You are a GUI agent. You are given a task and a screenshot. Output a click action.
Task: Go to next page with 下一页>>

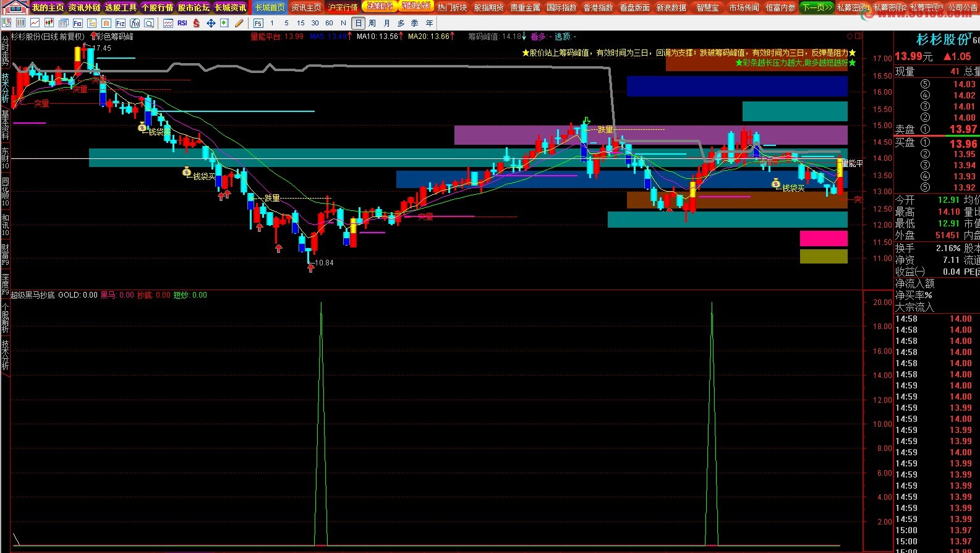pyautogui.click(x=817, y=7)
